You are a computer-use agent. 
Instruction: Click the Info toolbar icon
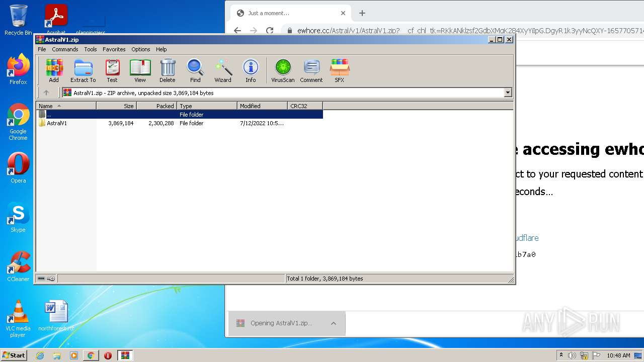251,71
